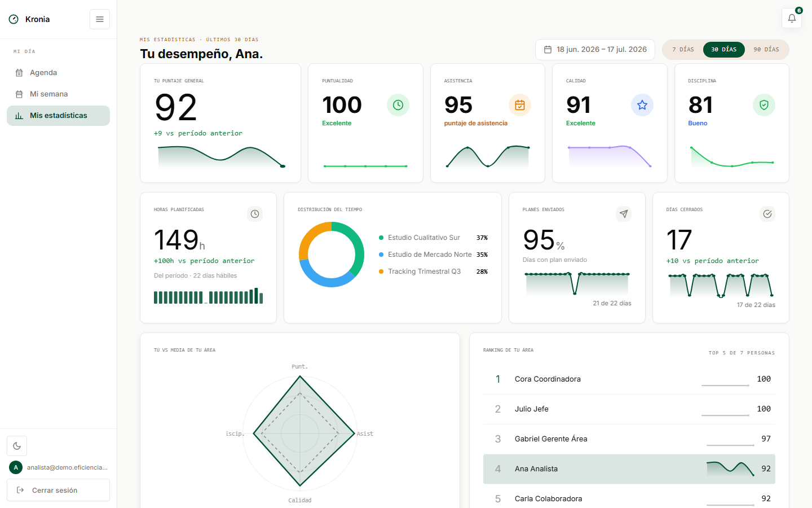This screenshot has width=812, height=508.
Task: Toggle dark mode moon icon
Action: tap(17, 446)
